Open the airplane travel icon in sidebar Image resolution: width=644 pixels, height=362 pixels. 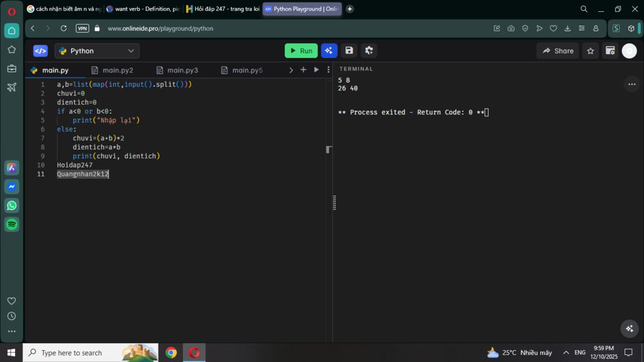tap(11, 87)
